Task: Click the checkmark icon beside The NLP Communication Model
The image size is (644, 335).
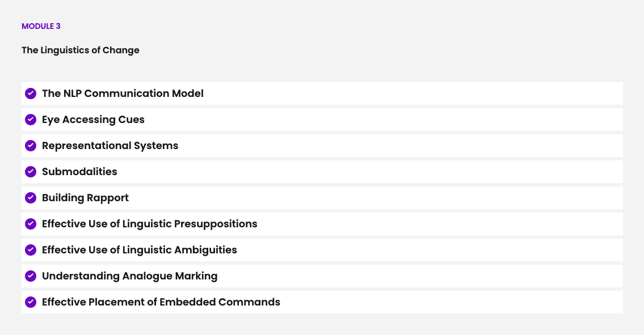Action: click(31, 94)
